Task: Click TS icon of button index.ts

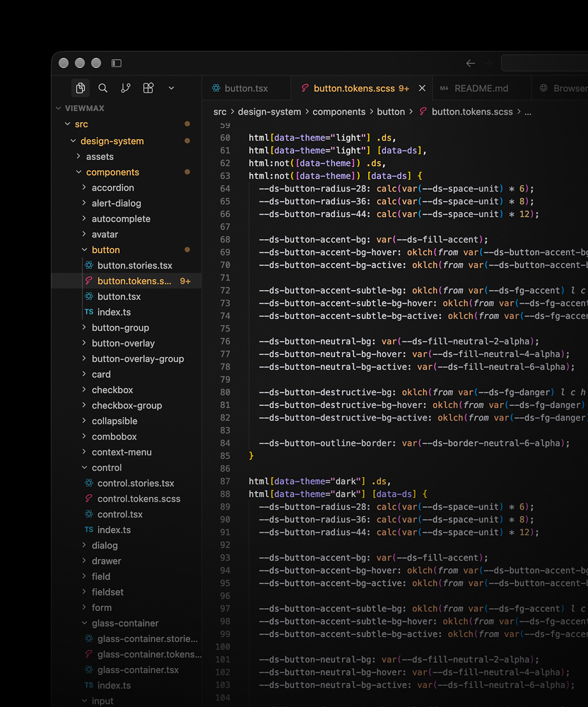Action: 89,312
